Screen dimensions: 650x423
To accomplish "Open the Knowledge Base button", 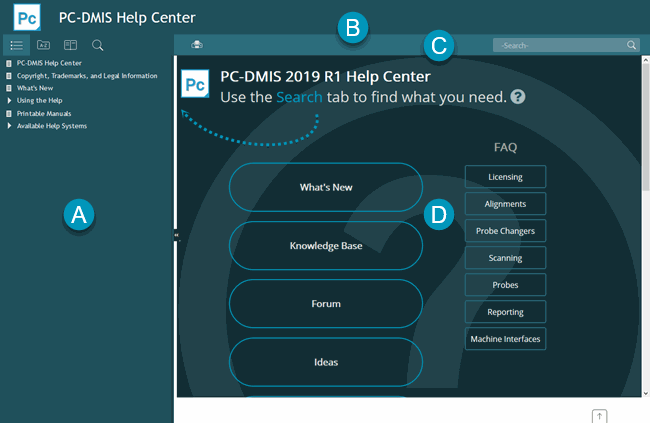I will 326,245.
